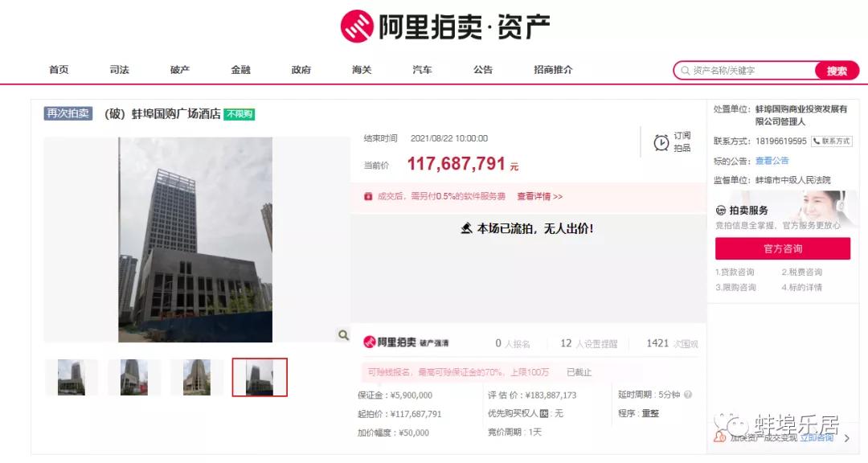The image size is (868, 463).
Task: Open the 政府 nav item
Action: point(301,70)
